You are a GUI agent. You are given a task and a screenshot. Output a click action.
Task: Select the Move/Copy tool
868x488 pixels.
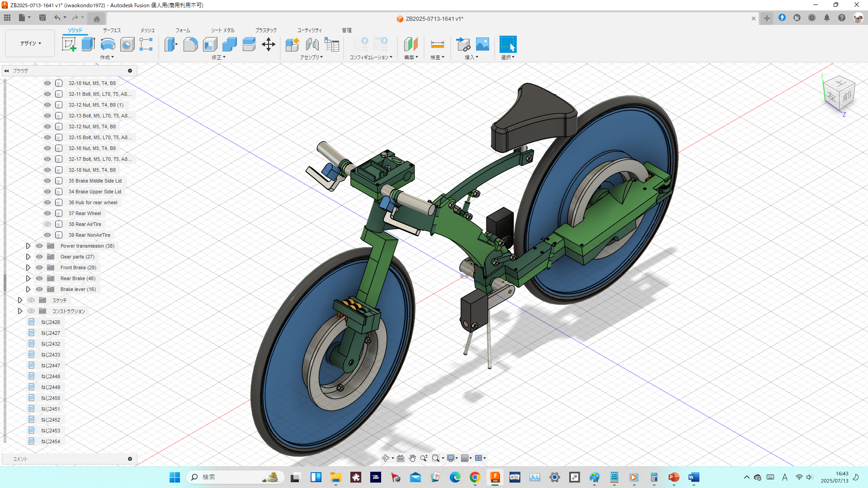[269, 44]
